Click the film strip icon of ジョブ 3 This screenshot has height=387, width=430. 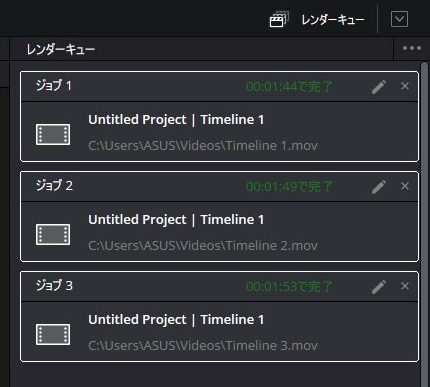coord(53,334)
